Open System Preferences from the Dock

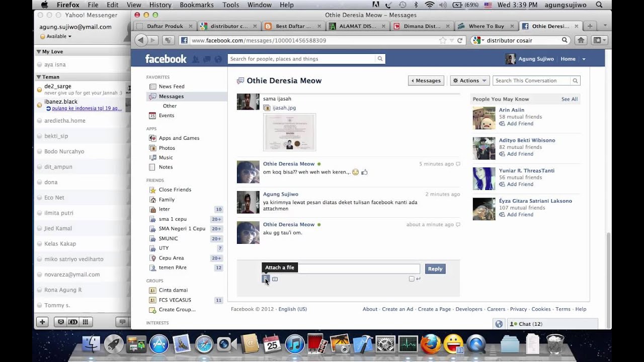385,344
